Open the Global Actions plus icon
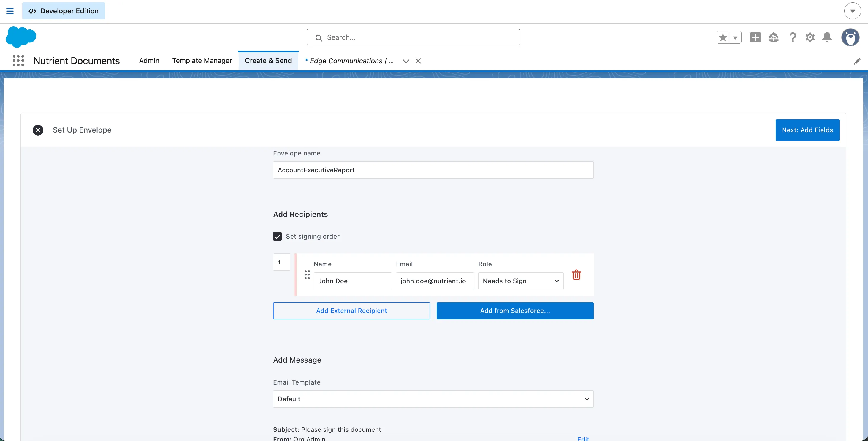The width and height of the screenshot is (868, 441). (x=755, y=37)
